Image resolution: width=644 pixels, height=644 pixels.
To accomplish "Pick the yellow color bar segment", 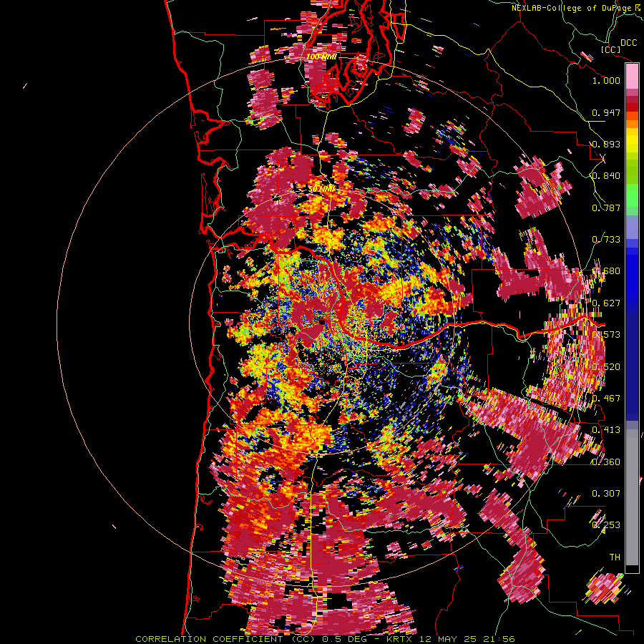I will point(632,141).
